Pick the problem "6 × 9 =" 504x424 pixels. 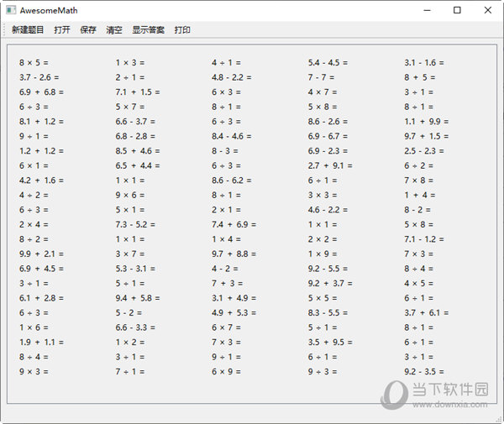tap(226, 371)
